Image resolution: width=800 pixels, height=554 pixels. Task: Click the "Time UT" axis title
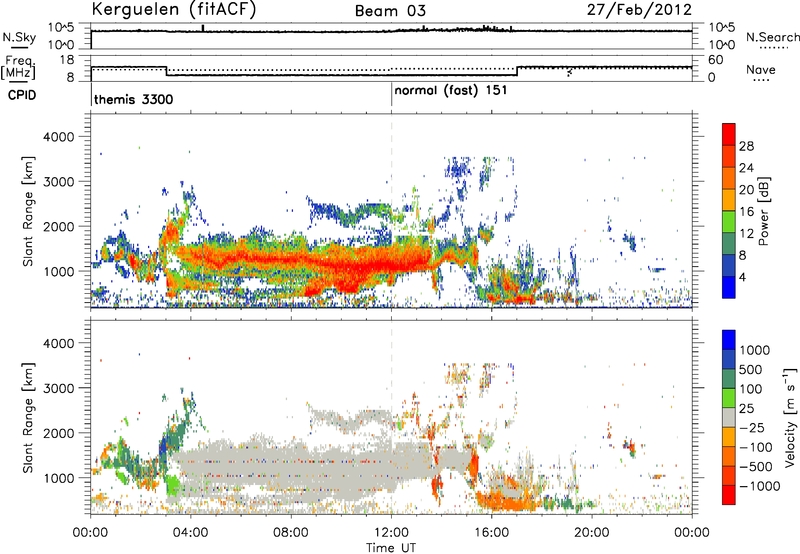391,547
